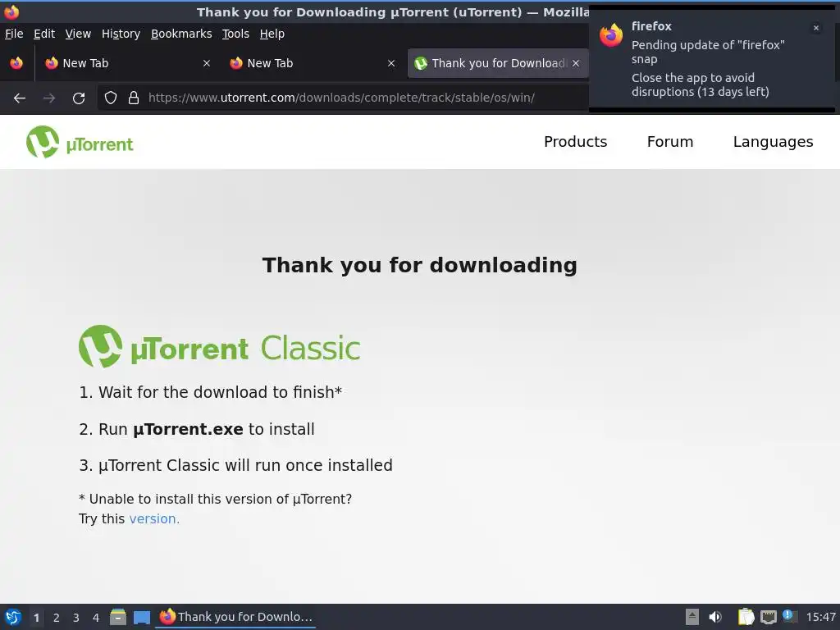840x630 pixels.
Task: Open the file manager in the taskbar
Action: pyautogui.click(x=118, y=617)
